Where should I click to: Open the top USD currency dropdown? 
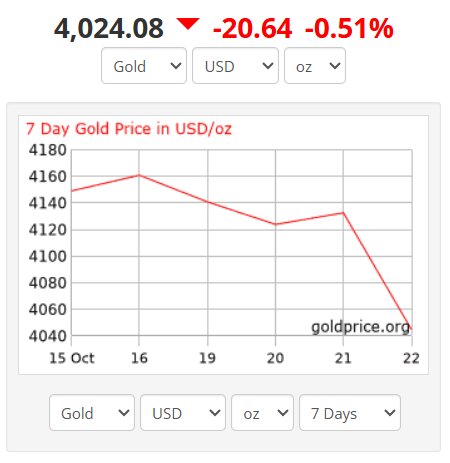235,66
